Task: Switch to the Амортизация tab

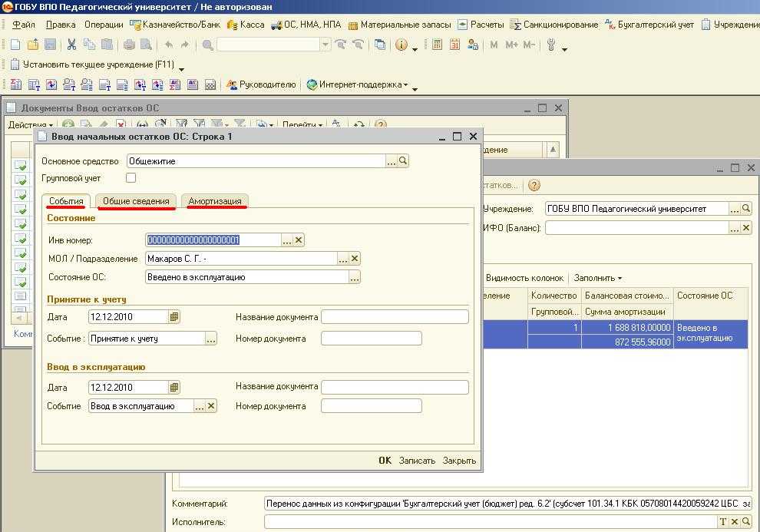Action: click(x=215, y=201)
